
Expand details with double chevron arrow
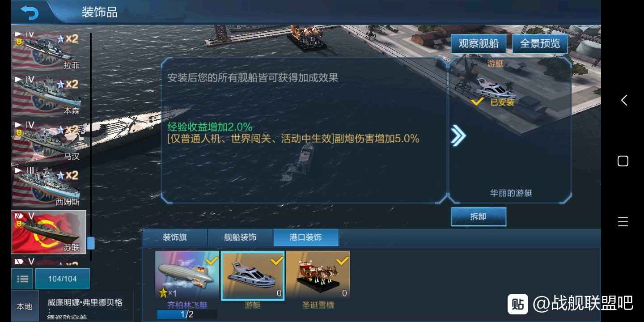coord(458,136)
